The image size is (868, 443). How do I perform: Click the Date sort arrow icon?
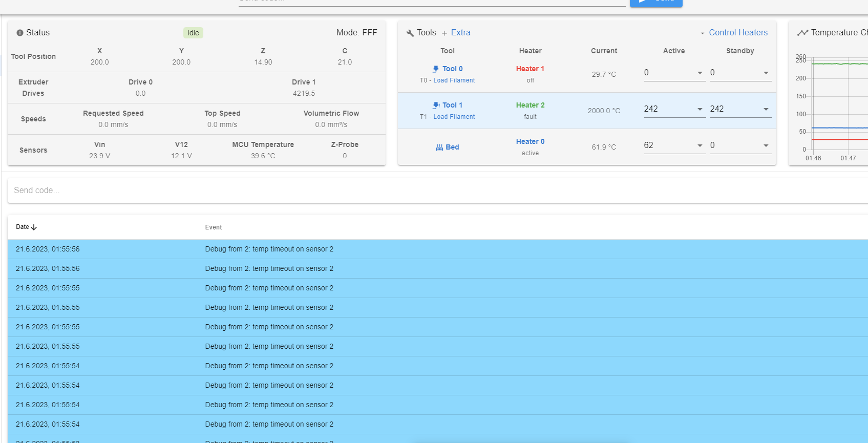coord(34,227)
